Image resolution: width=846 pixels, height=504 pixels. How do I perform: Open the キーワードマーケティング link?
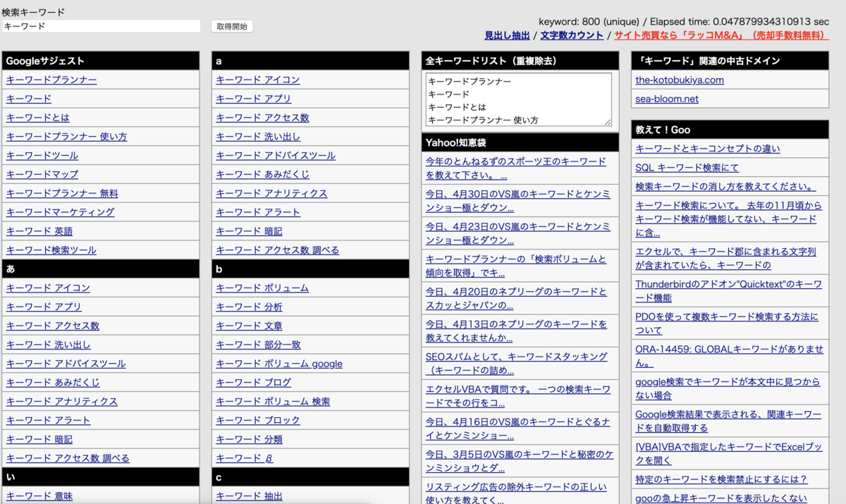[60, 213]
